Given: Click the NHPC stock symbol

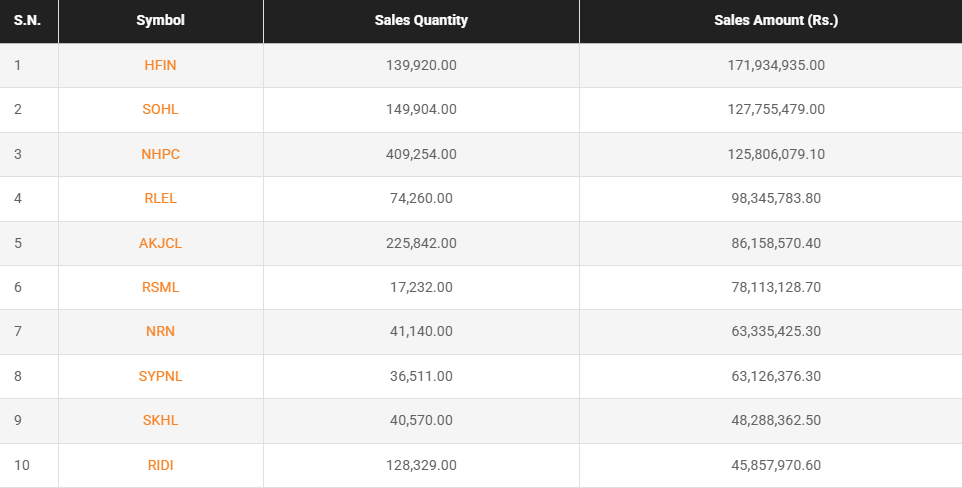Looking at the screenshot, I should (160, 154).
